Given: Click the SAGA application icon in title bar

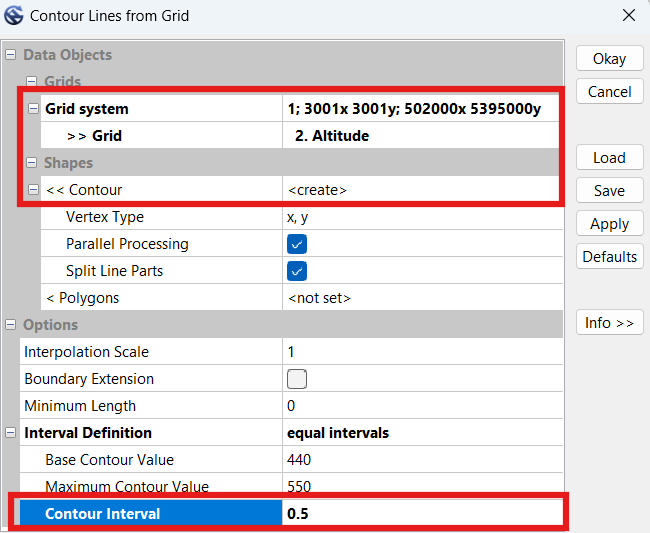Looking at the screenshot, I should click(14, 16).
